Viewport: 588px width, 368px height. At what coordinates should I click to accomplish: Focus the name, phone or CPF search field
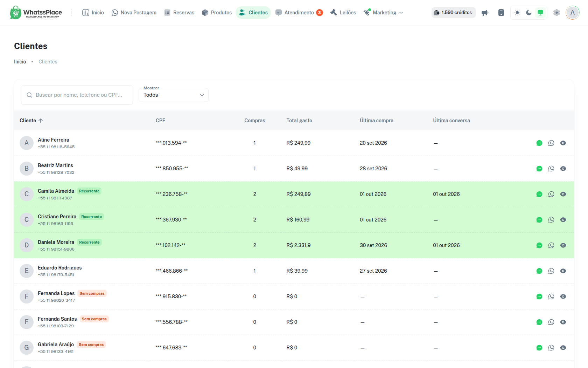pos(77,95)
